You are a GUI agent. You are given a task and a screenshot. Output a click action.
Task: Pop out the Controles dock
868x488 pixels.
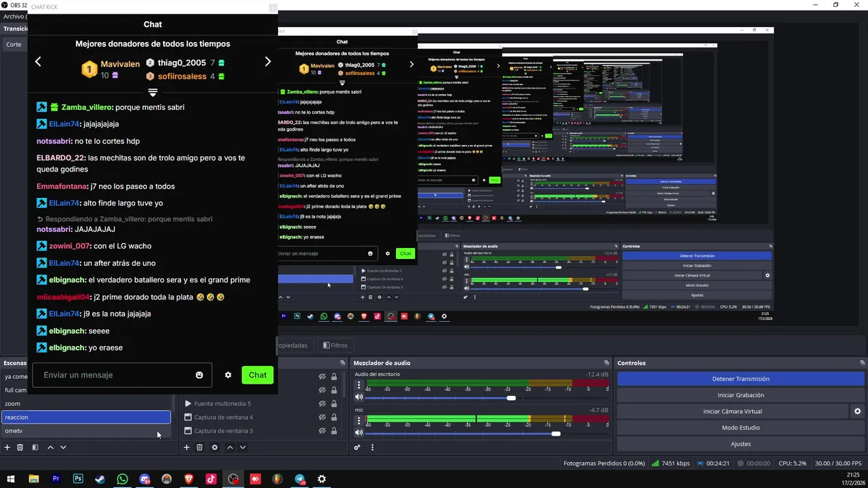pos(861,363)
